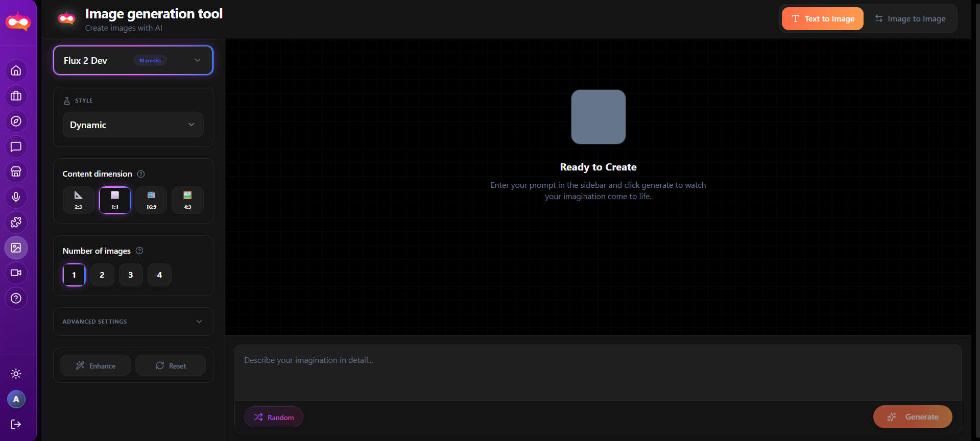Open the Dynamic style dropdown
Screen dimensions: 980x441
133,125
